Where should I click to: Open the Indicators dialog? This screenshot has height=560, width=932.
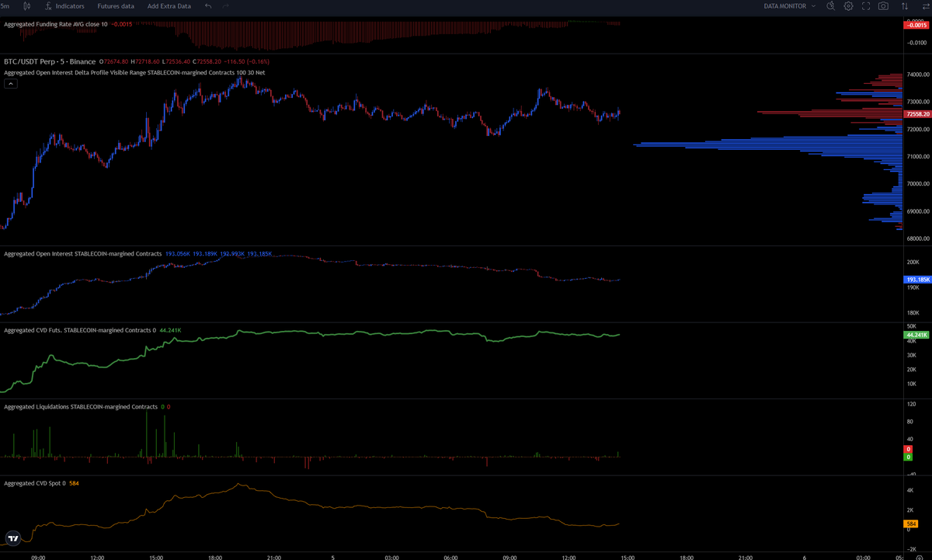pos(64,5)
